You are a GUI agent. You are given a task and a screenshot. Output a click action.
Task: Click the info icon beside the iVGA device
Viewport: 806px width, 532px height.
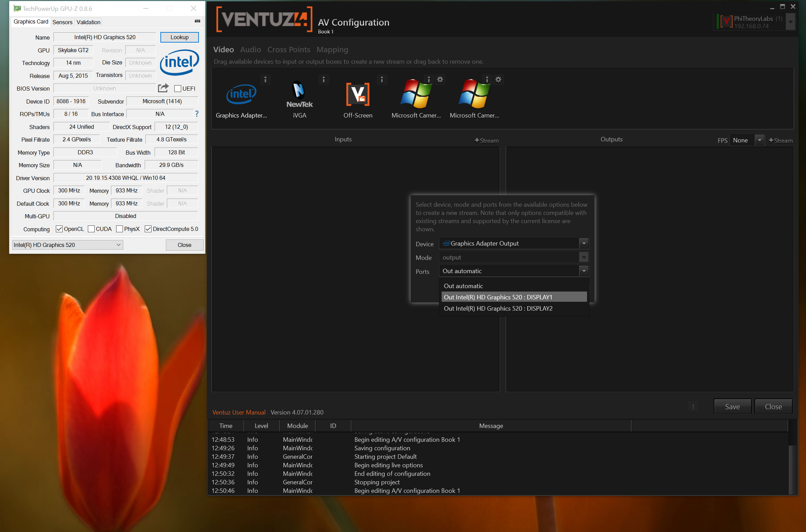coord(323,79)
